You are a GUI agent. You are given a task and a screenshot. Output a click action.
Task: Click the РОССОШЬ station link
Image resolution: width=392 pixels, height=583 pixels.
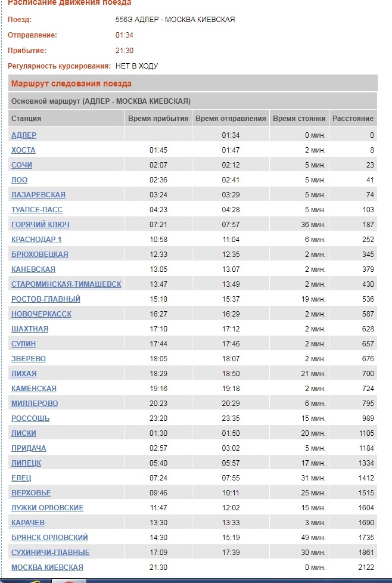[x=30, y=418]
